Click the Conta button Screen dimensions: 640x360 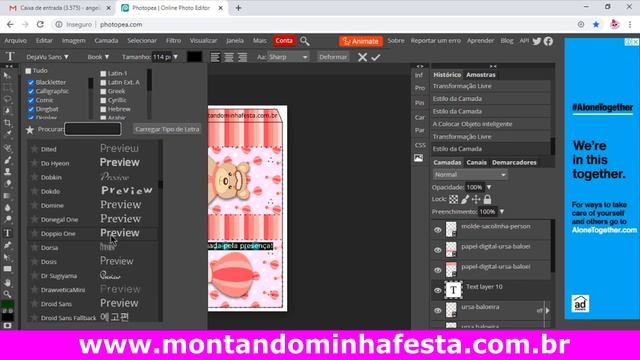[x=284, y=41]
